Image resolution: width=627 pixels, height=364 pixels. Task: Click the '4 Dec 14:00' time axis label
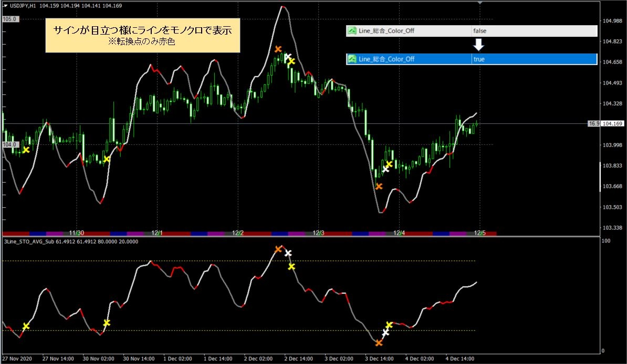(460, 358)
